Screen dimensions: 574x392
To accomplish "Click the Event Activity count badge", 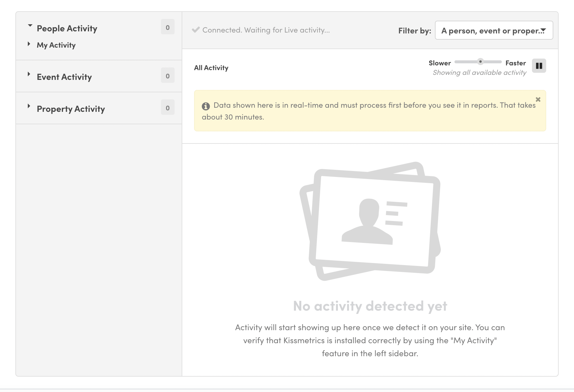I will coord(167,76).
